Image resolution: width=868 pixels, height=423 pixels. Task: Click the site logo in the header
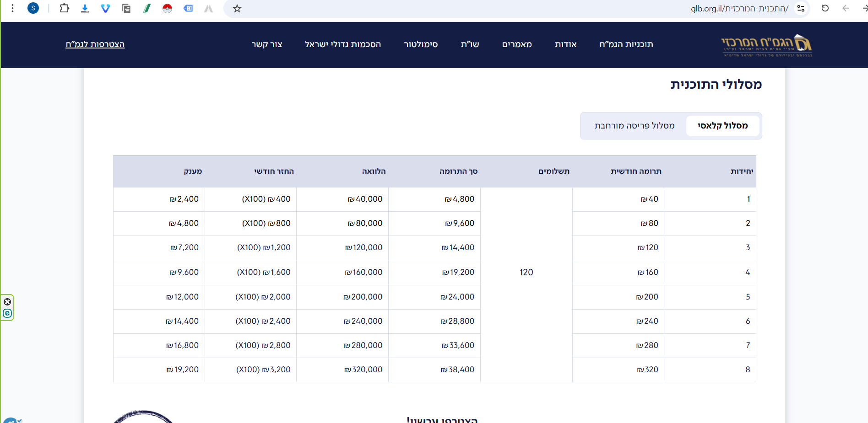[x=766, y=45]
